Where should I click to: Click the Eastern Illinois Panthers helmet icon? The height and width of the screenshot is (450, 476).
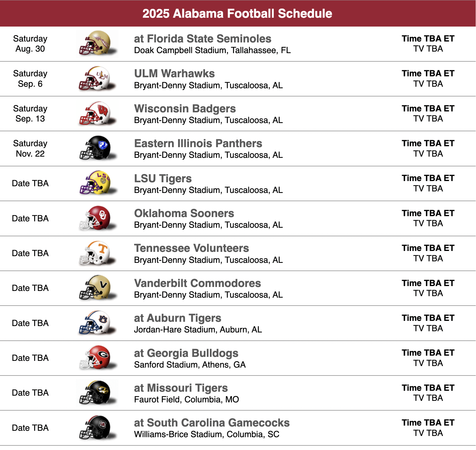tap(97, 148)
